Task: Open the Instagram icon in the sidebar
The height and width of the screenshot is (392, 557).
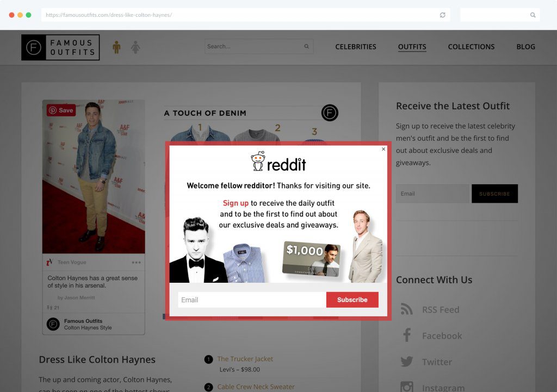Action: click(x=406, y=386)
